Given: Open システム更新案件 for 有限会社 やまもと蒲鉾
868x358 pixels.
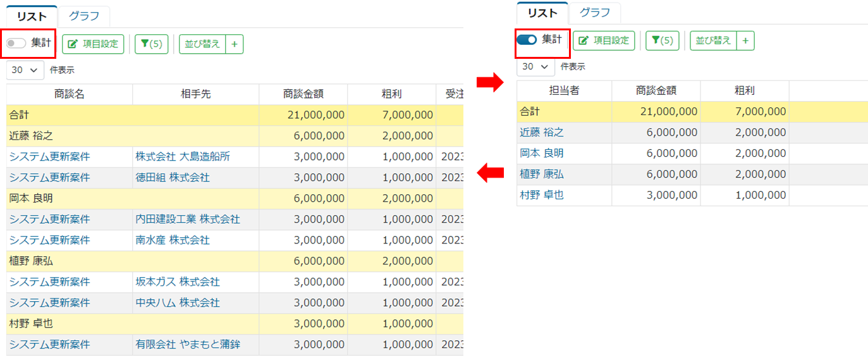Looking at the screenshot, I should pyautogui.click(x=50, y=345).
